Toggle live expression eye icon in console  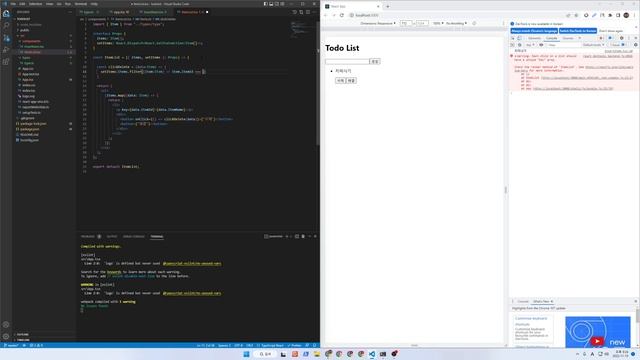pos(541,45)
